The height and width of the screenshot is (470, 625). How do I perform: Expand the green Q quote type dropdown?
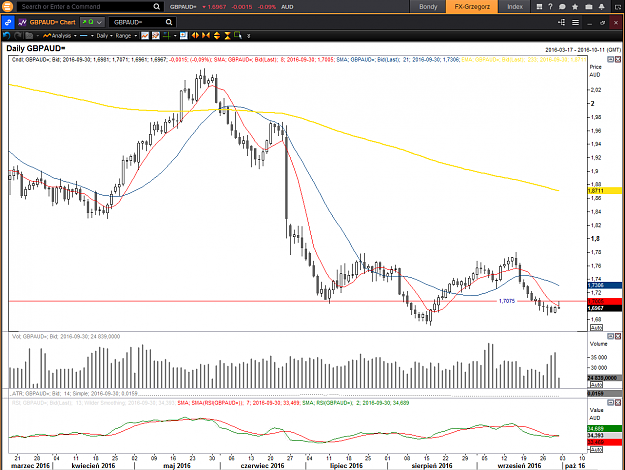point(92,22)
